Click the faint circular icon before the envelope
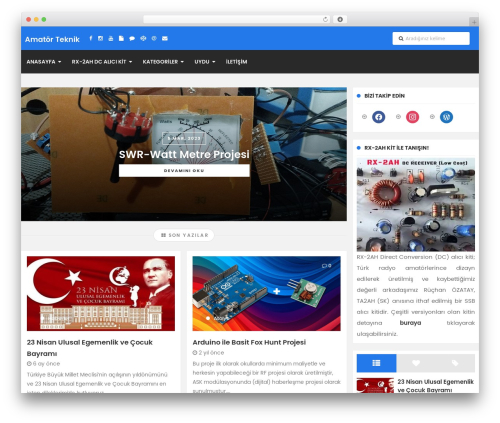The width and height of the screenshot is (500, 423). click(x=154, y=38)
